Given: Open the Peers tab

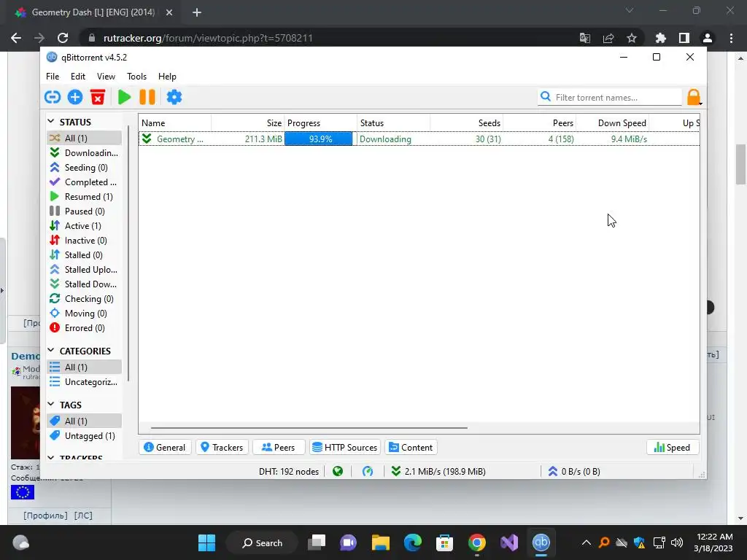Looking at the screenshot, I should tap(279, 447).
